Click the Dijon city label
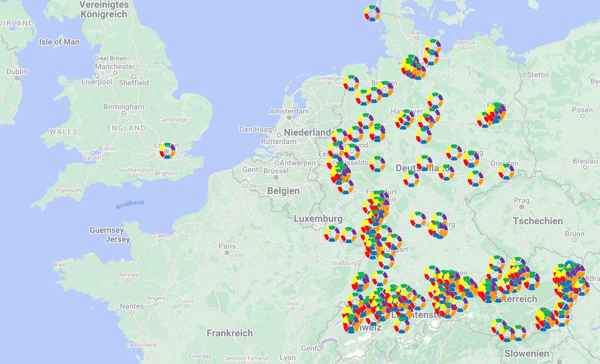Screen dimensions: 600x364 point(292,304)
